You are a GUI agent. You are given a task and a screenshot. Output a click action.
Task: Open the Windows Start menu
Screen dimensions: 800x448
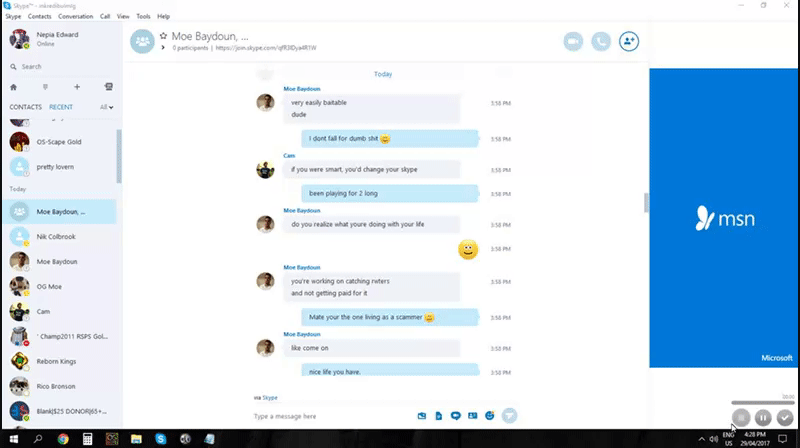[14, 439]
